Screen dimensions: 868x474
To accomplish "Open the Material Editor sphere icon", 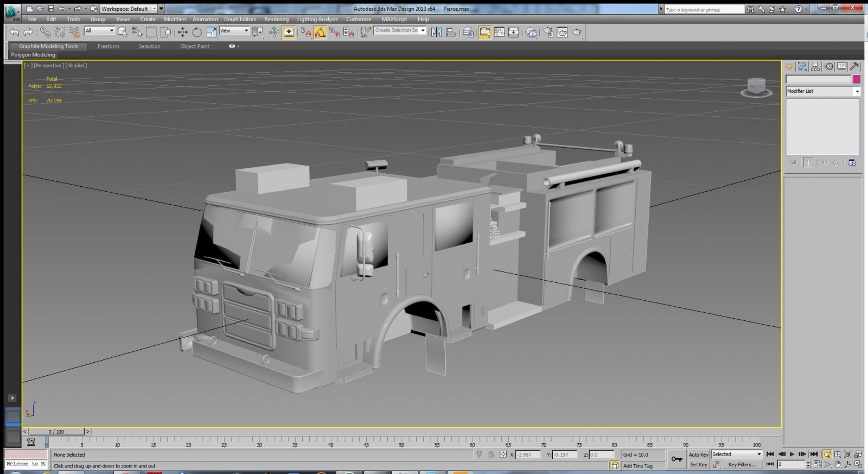I will click(531, 33).
